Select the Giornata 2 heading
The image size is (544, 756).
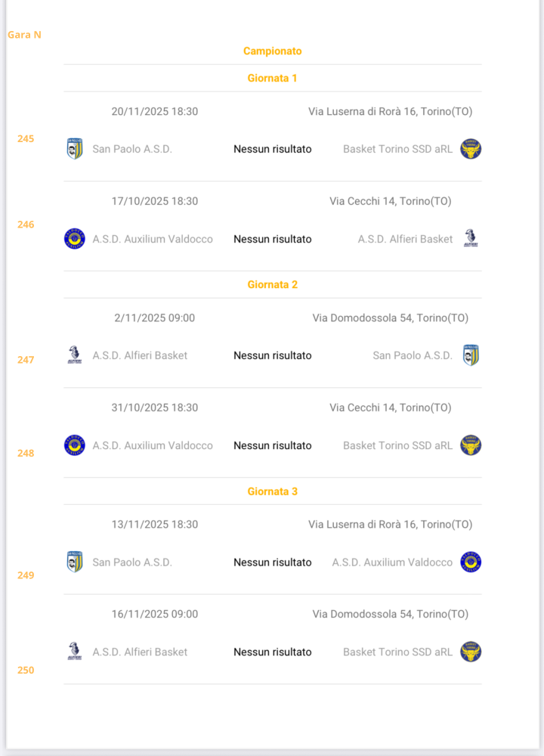click(272, 285)
